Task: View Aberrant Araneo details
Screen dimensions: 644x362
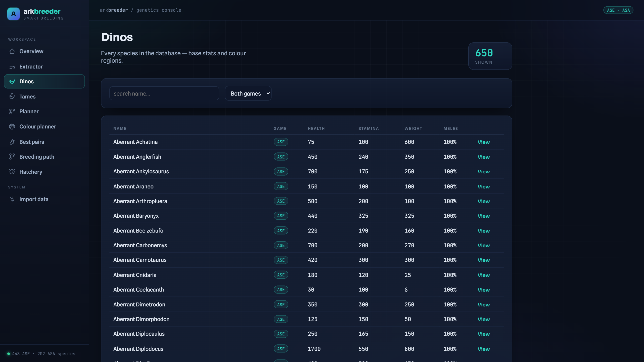Action: click(483, 187)
